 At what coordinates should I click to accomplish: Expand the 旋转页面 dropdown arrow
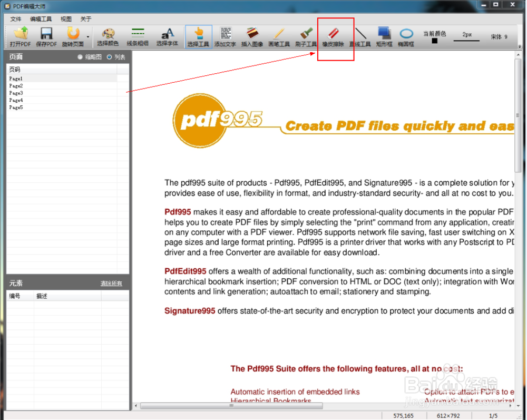(88, 36)
